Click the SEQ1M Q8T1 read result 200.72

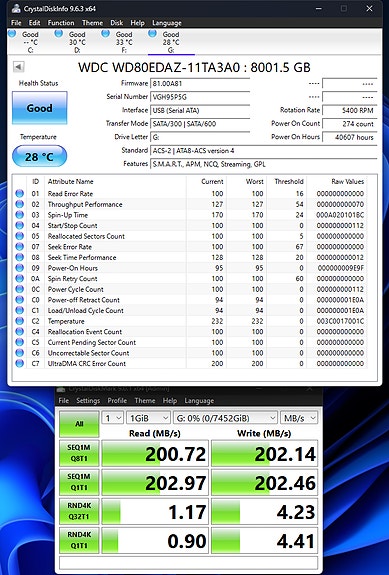155,454
